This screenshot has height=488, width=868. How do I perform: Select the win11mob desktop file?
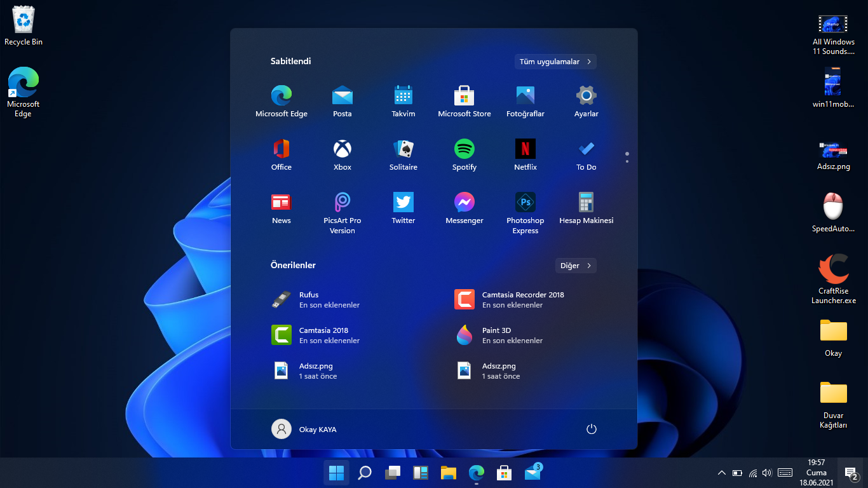pyautogui.click(x=833, y=88)
